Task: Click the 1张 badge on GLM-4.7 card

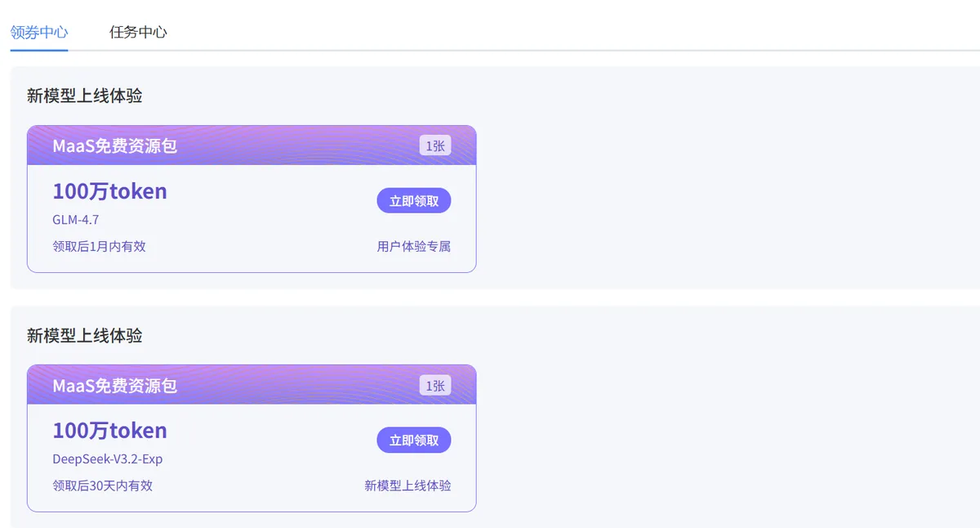Action: pos(435,146)
